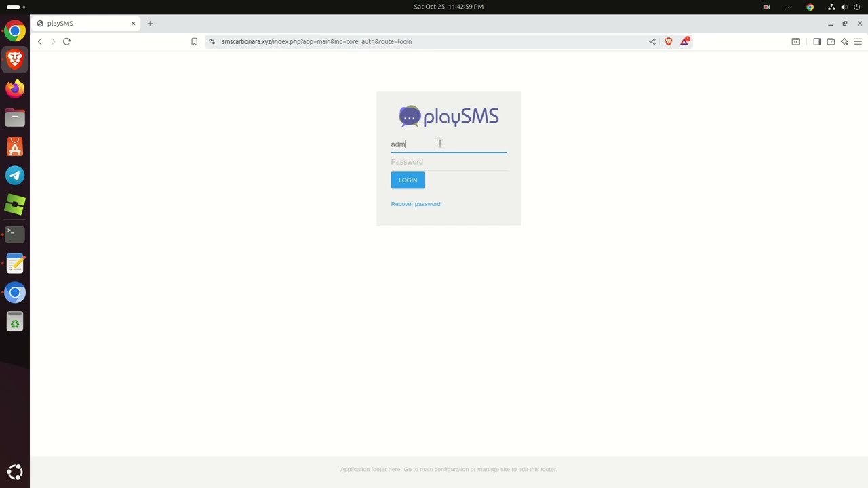Screen dimensions: 868x488
Task: Open the tab search icon in toolbar
Action: [795, 41]
